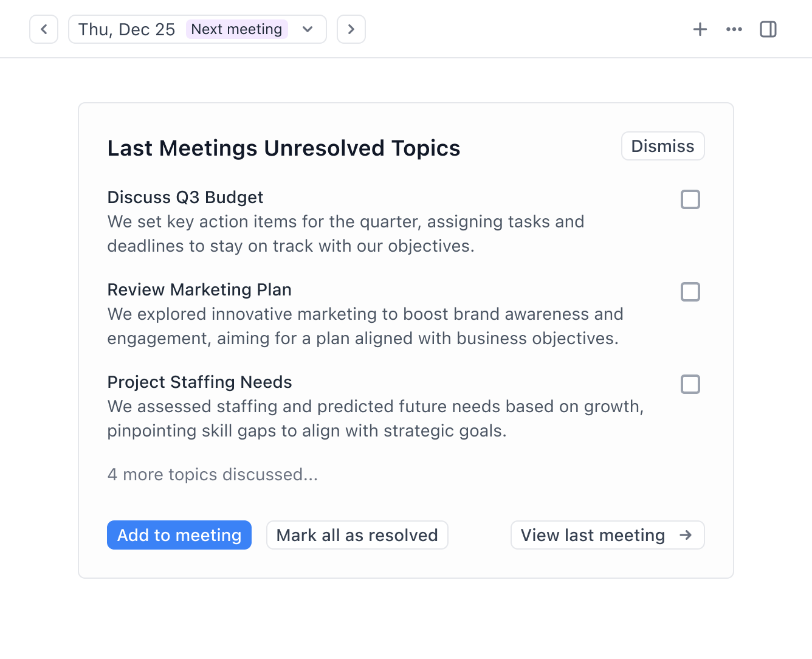
Task: Select the Last Meetings Unresolved Topics card
Action: (x=405, y=339)
